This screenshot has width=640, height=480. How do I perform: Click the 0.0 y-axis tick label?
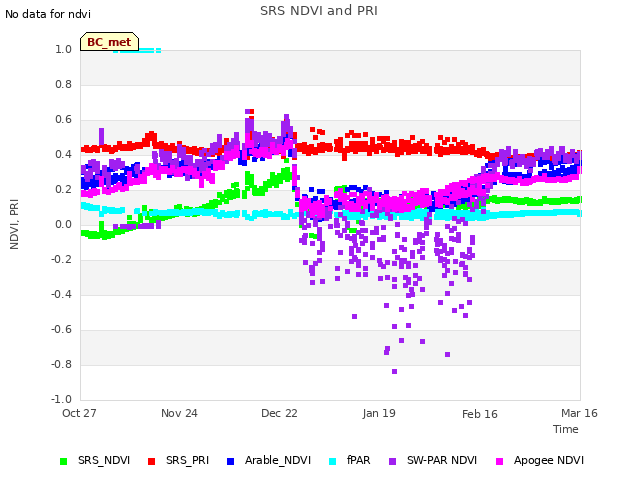pyautogui.click(x=63, y=224)
